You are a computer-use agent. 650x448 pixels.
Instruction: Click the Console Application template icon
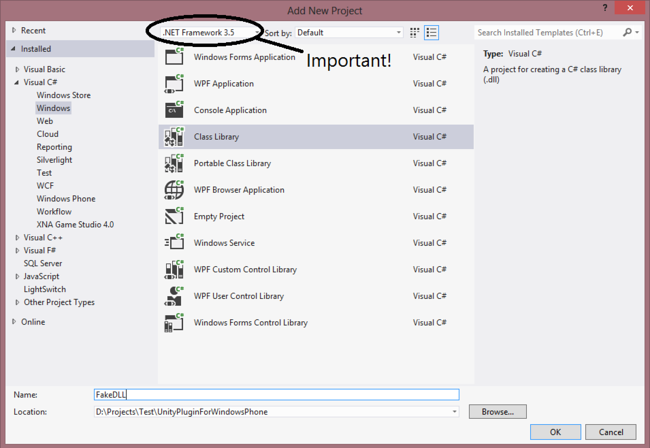click(174, 110)
